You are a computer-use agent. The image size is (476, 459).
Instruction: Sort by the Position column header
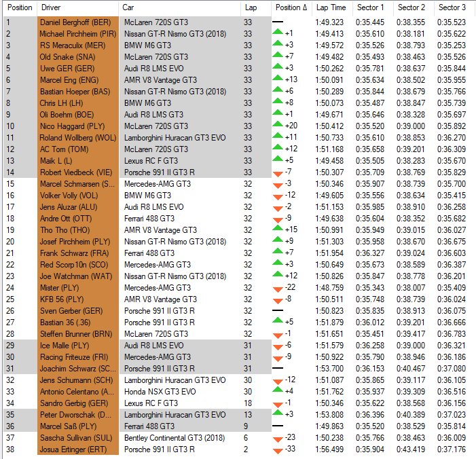pos(20,7)
